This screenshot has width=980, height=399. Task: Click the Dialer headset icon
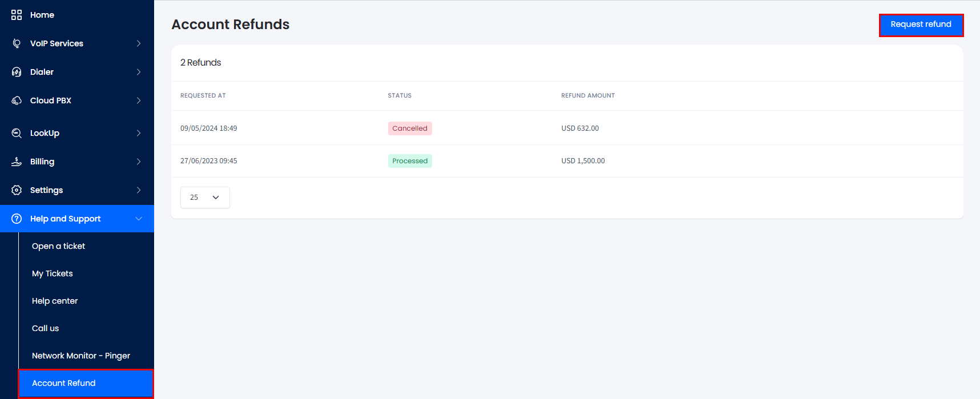point(17,72)
